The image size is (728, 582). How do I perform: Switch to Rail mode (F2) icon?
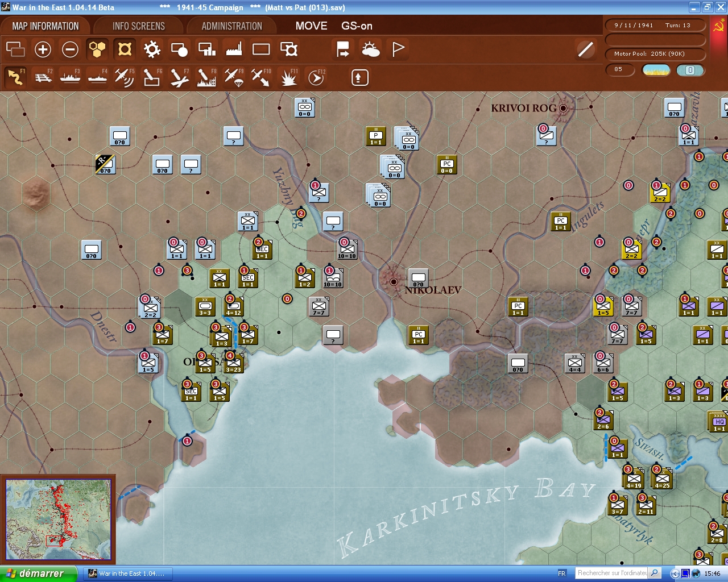(43, 77)
